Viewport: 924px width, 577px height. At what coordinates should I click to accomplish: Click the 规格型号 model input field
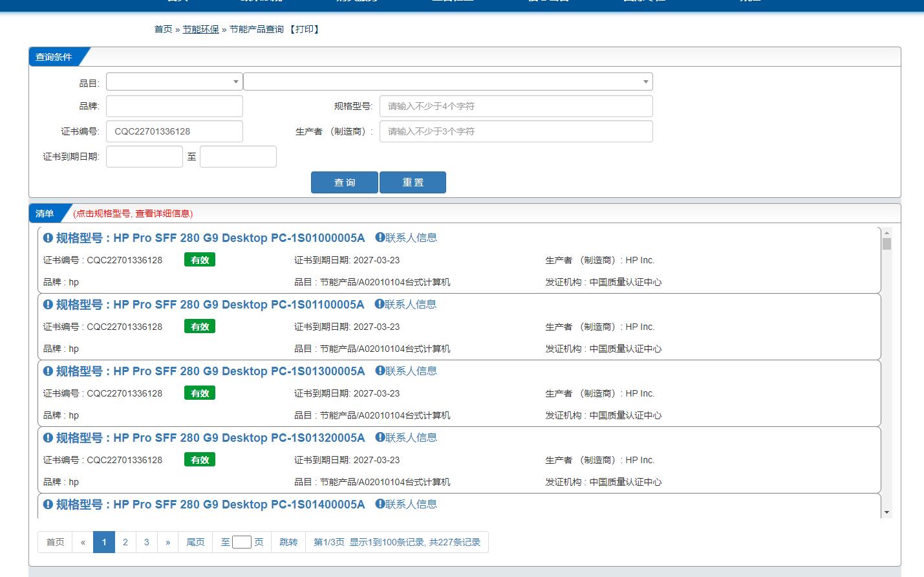point(515,106)
